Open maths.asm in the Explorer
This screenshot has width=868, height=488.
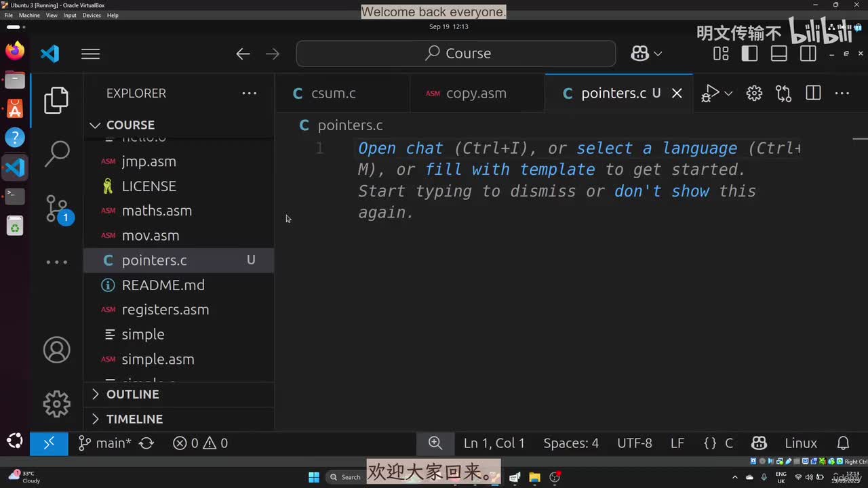coord(178,211)
